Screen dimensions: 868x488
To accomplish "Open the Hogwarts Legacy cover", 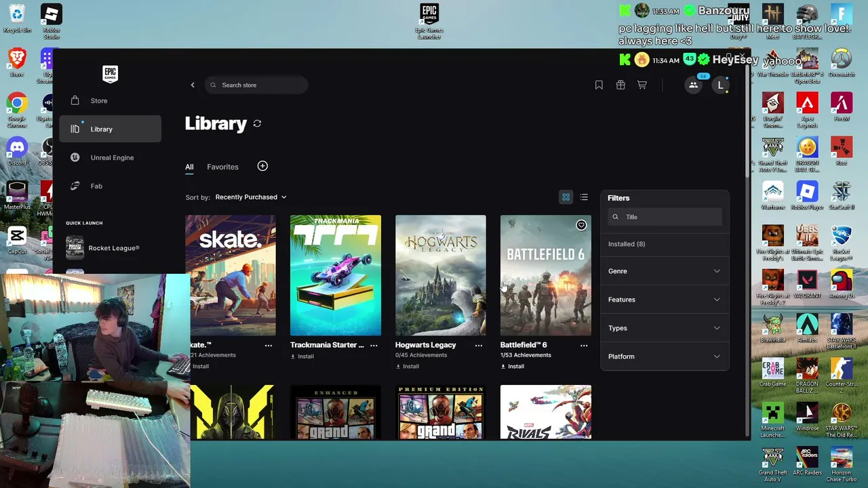I will click(x=441, y=275).
